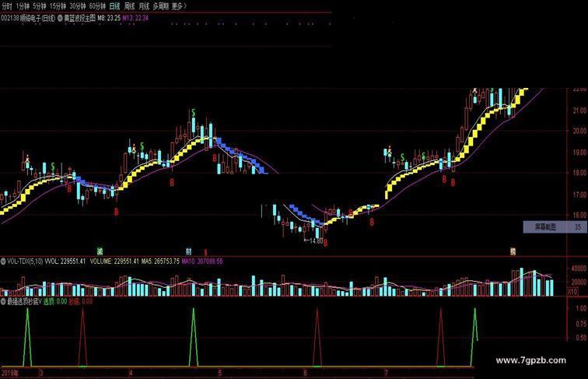
Task: Open the VOL-TDX indicator dropdown arrow
Action: (x=3, y=261)
